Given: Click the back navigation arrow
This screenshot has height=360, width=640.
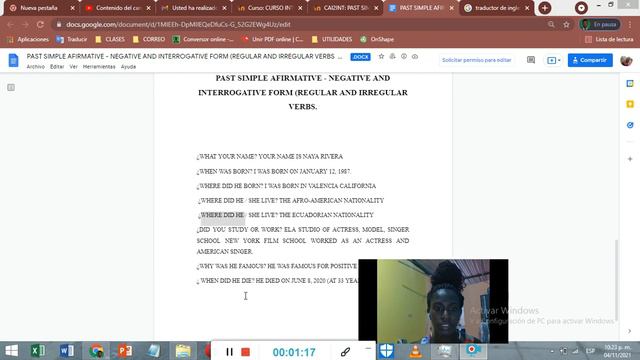Looking at the screenshot, I should [x=11, y=24].
